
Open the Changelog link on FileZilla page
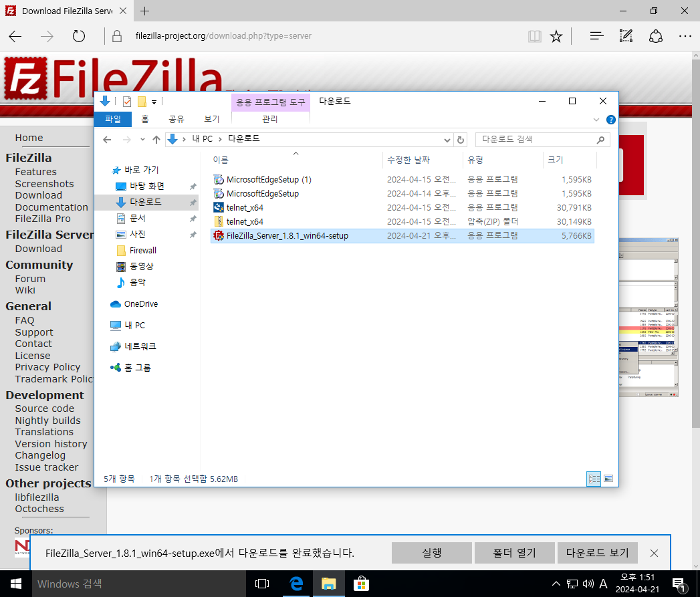pyautogui.click(x=40, y=455)
